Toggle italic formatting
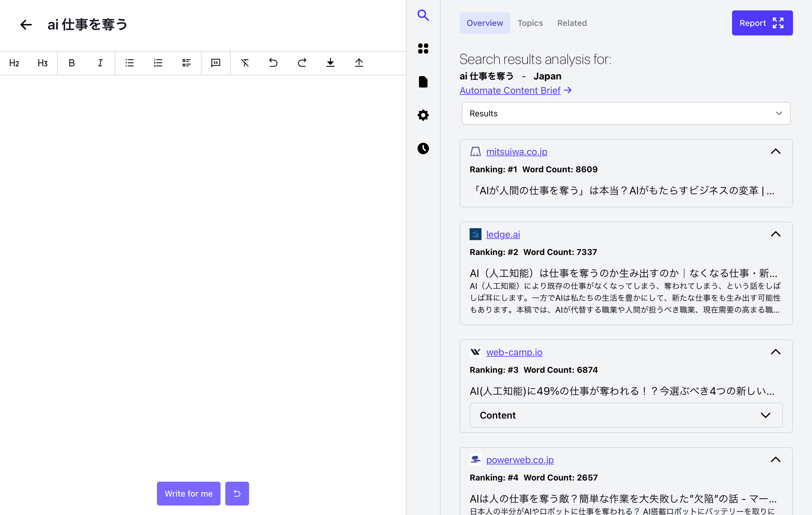The height and width of the screenshot is (515, 812). pos(100,63)
